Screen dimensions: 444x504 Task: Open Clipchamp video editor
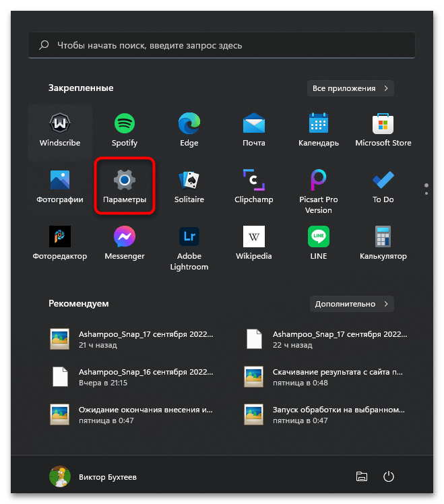click(254, 187)
